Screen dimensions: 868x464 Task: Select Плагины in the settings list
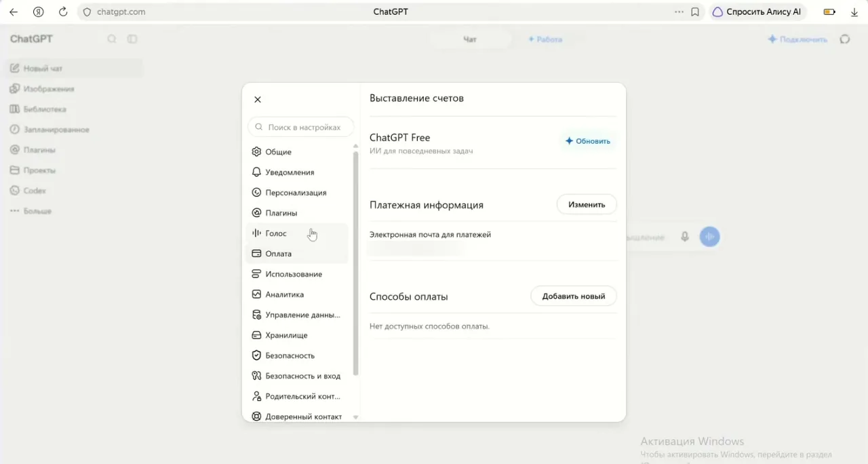(x=297, y=213)
